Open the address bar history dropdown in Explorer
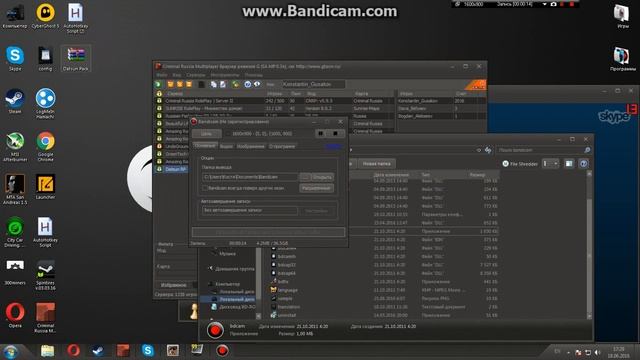Screen dimensions: 640x360 pos(479,150)
